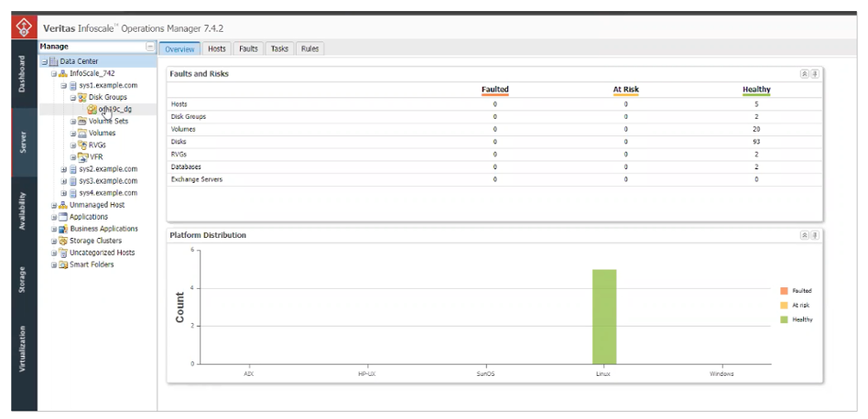Viewport: 868px width, 419px height.
Task: Toggle the Faulted legend entry
Action: pyautogui.click(x=784, y=290)
